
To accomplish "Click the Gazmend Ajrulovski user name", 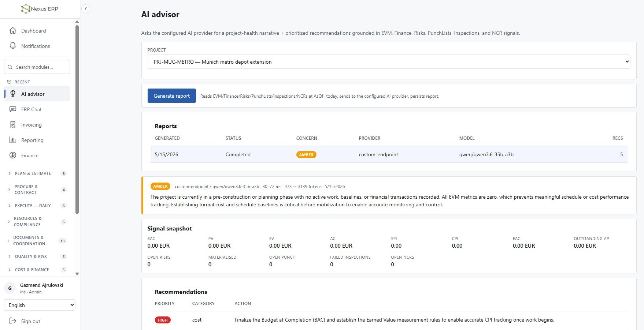I will click(42, 285).
